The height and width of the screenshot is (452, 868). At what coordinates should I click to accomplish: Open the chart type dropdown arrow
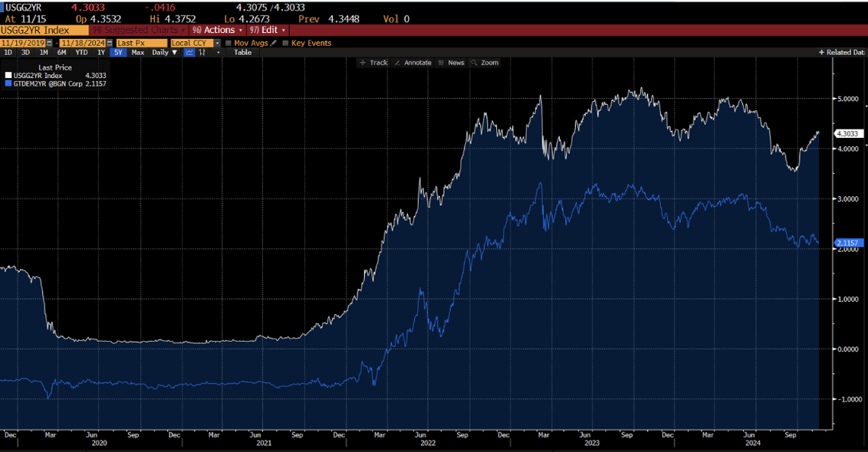click(x=218, y=53)
